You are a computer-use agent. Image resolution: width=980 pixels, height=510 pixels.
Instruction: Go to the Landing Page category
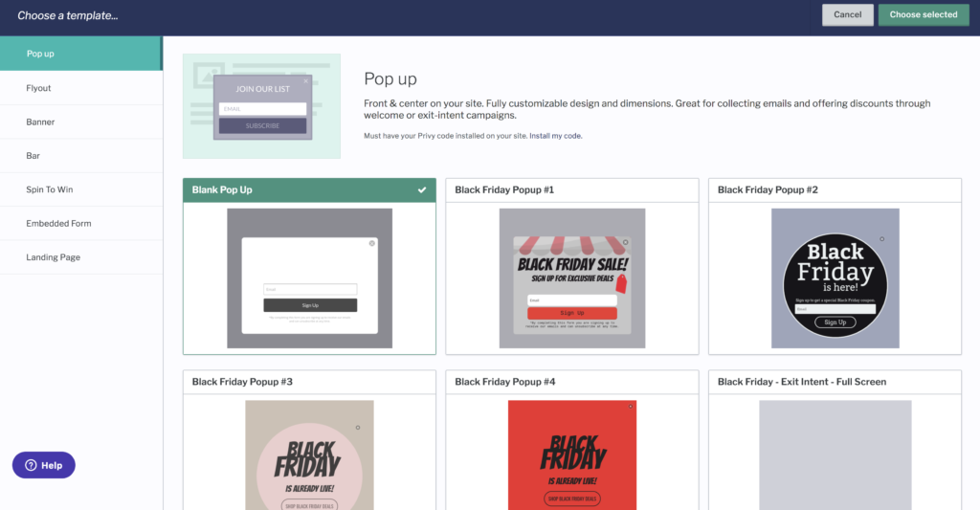pos(81,256)
